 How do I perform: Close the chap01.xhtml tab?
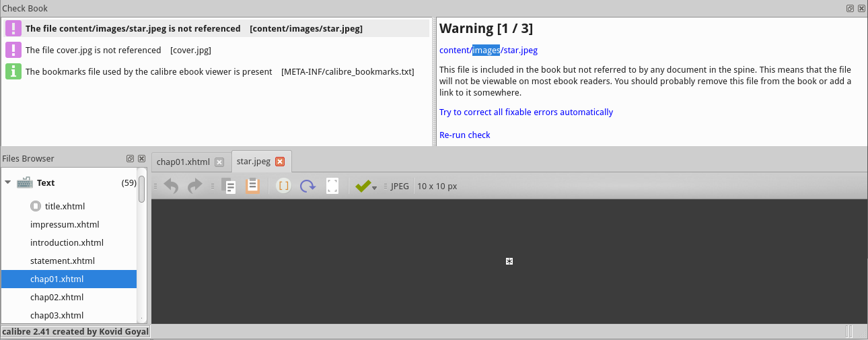coord(219,162)
